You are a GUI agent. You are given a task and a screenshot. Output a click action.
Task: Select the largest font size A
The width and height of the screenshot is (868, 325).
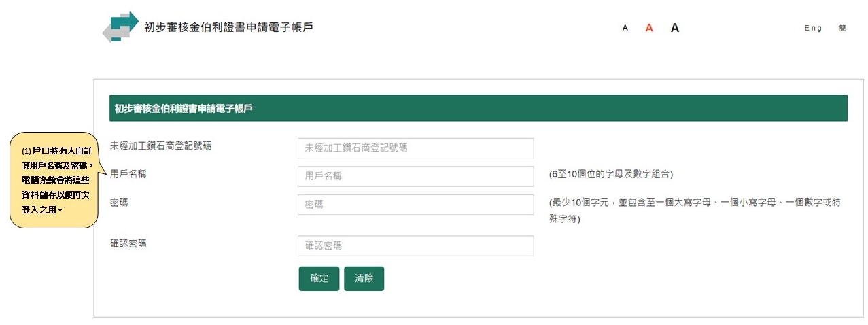(x=675, y=28)
